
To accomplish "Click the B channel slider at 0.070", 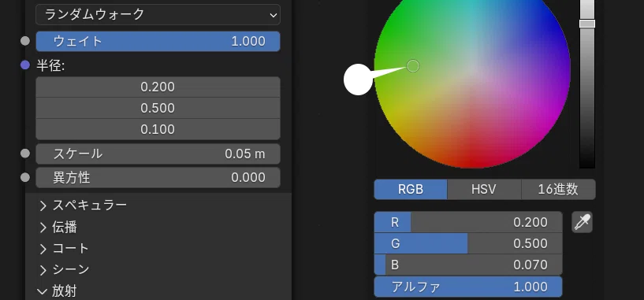I will [467, 265].
